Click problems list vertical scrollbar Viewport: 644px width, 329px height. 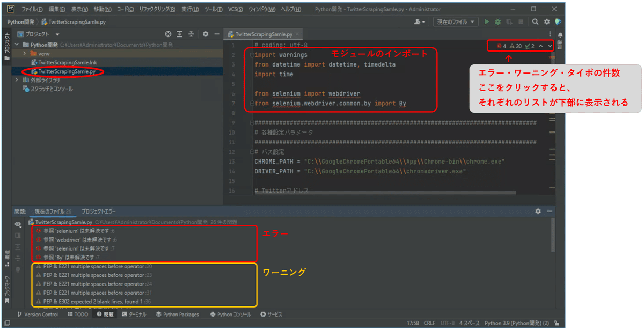[x=553, y=236]
